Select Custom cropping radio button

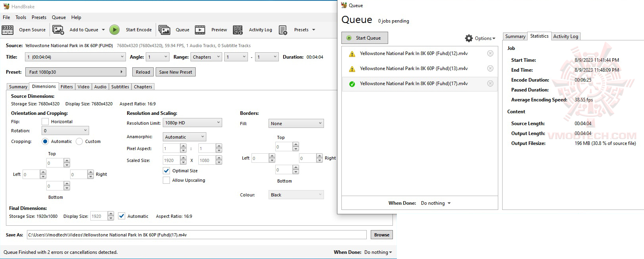pyautogui.click(x=79, y=141)
